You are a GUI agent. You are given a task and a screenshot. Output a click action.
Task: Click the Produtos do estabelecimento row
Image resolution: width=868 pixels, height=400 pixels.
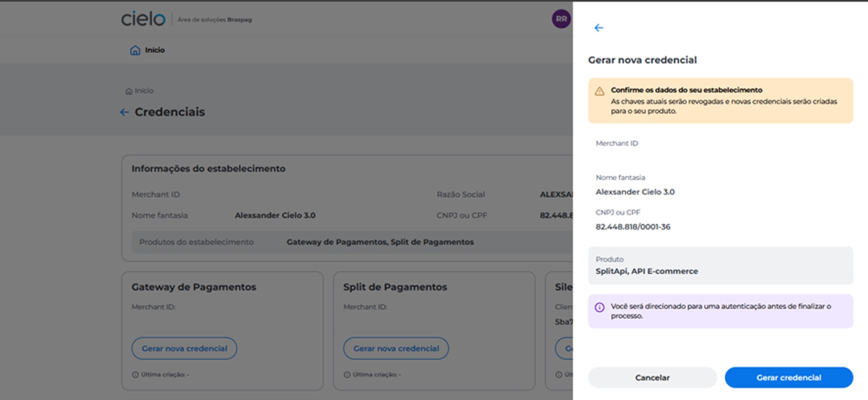point(352,242)
